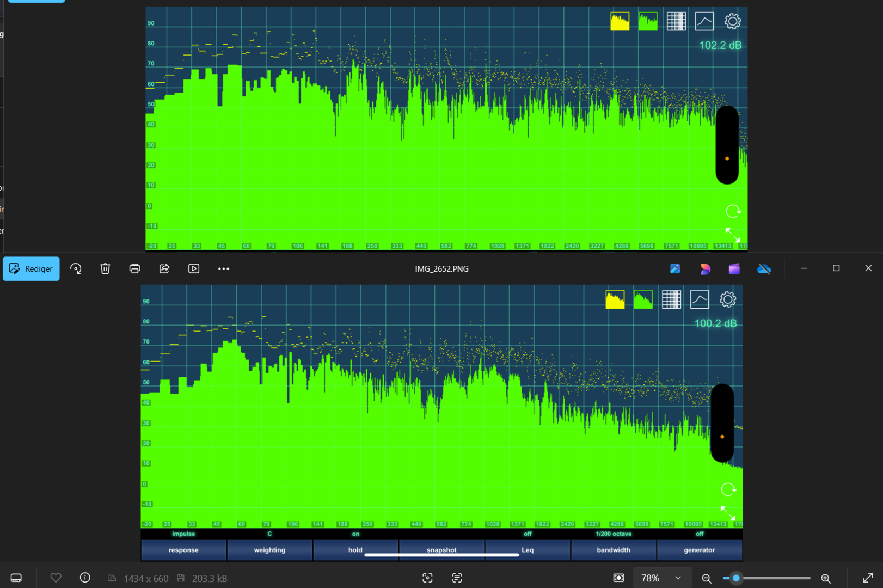The height and width of the screenshot is (588, 883).
Task: Click the settings gear in upper screenshot
Action: (x=733, y=21)
